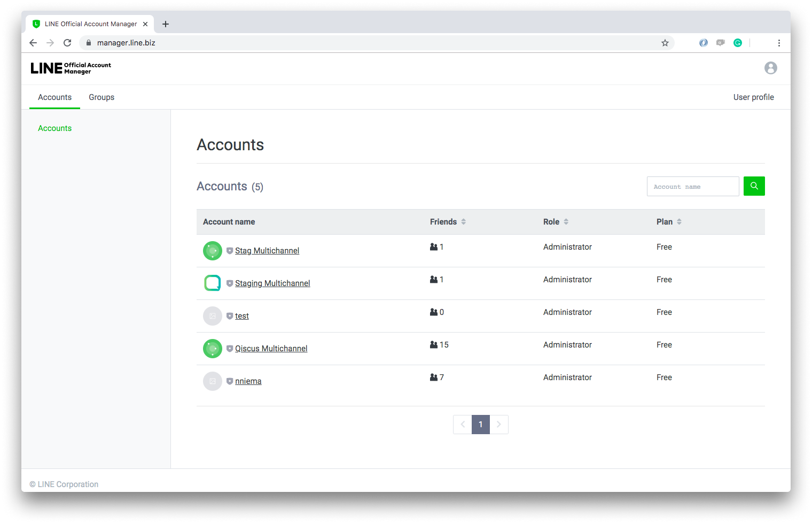The image size is (812, 524).
Task: Click the Account name column header
Action: point(229,222)
